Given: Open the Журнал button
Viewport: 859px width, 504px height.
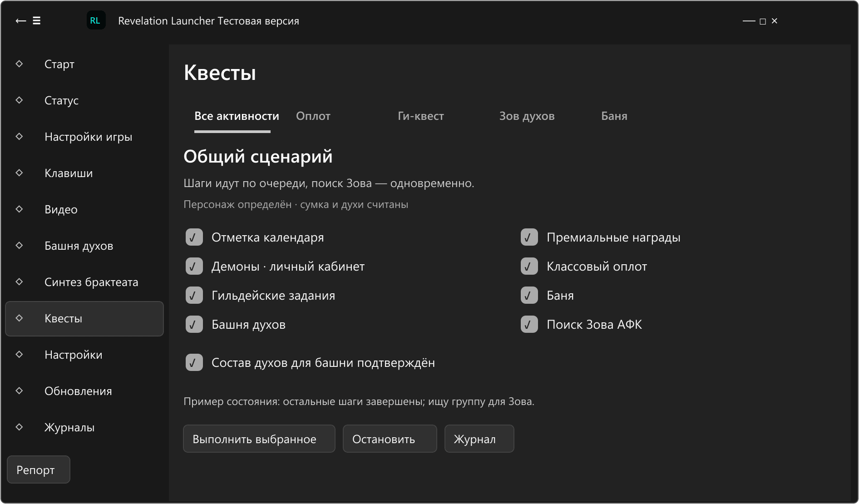Looking at the screenshot, I should [479, 439].
